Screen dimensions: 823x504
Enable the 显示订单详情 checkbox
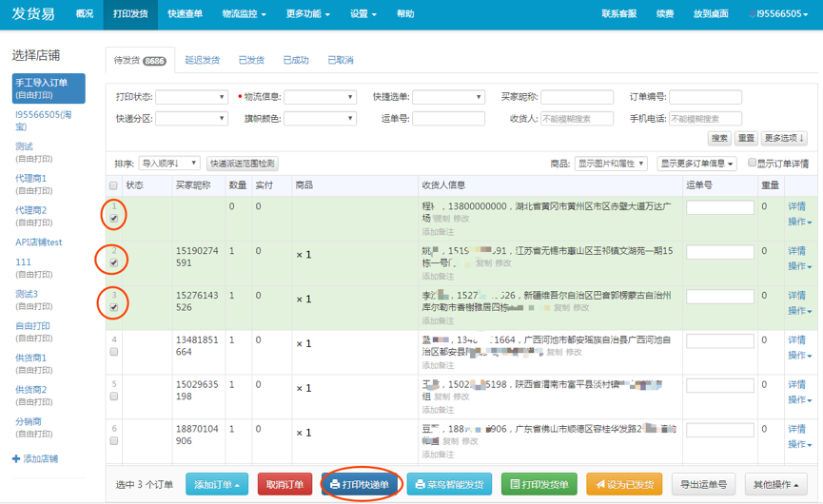tap(752, 163)
